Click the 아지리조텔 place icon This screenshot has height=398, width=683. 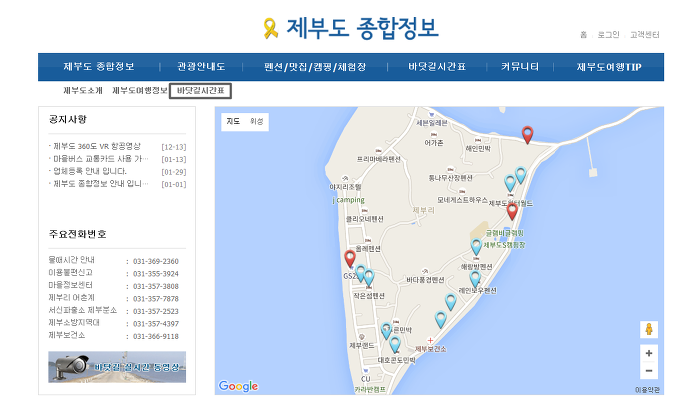tap(345, 179)
